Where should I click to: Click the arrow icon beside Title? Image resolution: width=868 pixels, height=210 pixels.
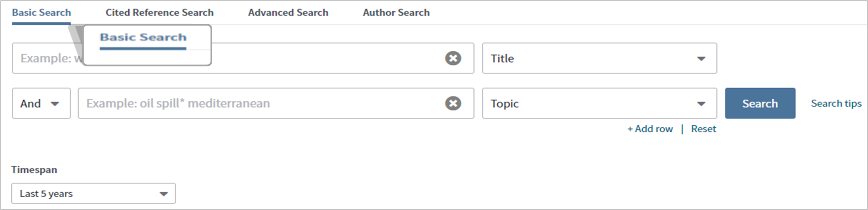701,59
